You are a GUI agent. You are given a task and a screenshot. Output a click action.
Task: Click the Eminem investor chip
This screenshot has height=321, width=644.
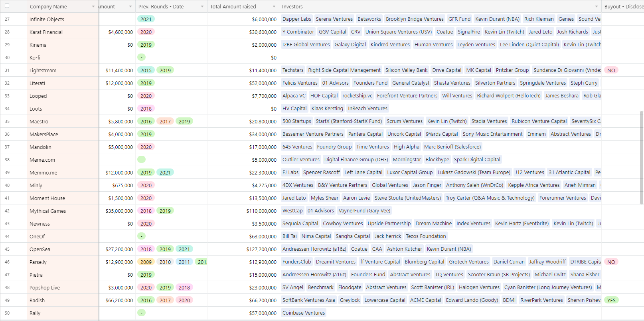[536, 134]
